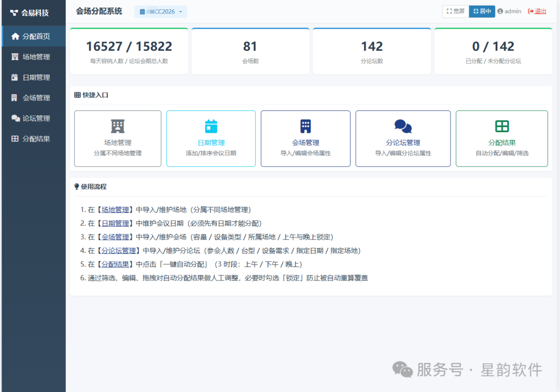
Task: Click the expand icon on 宽屏 button
Action: point(449,11)
